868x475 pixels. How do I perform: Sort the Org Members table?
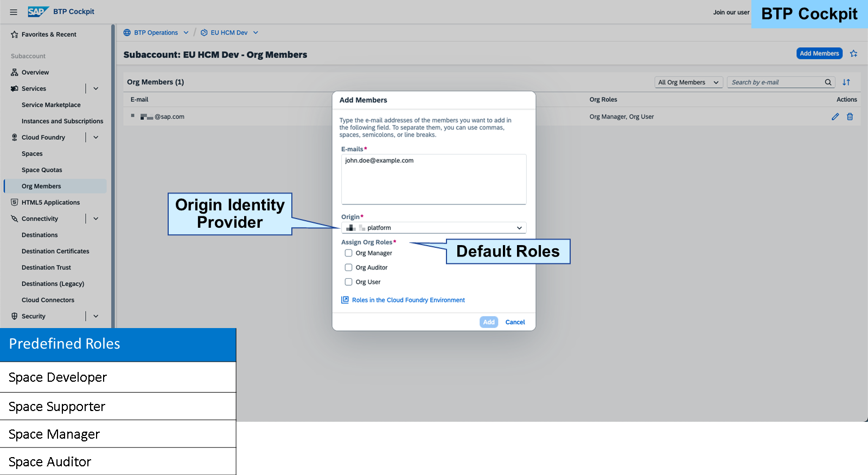(846, 82)
